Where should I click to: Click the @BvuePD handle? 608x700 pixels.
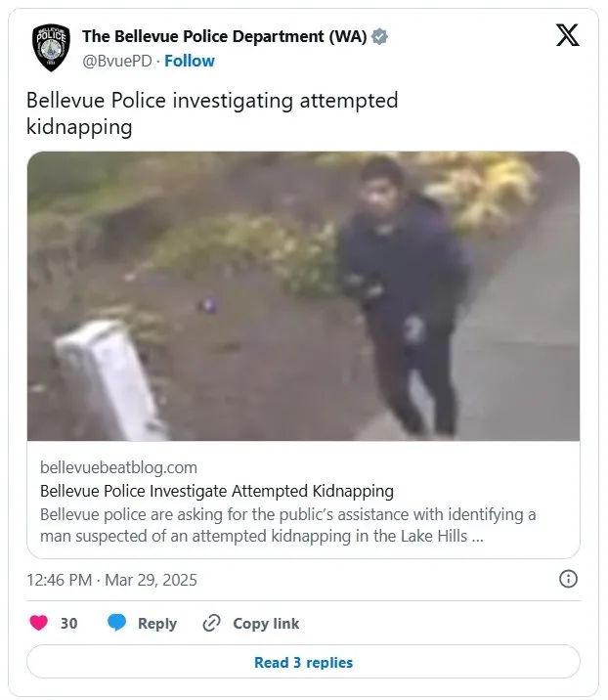click(117, 61)
